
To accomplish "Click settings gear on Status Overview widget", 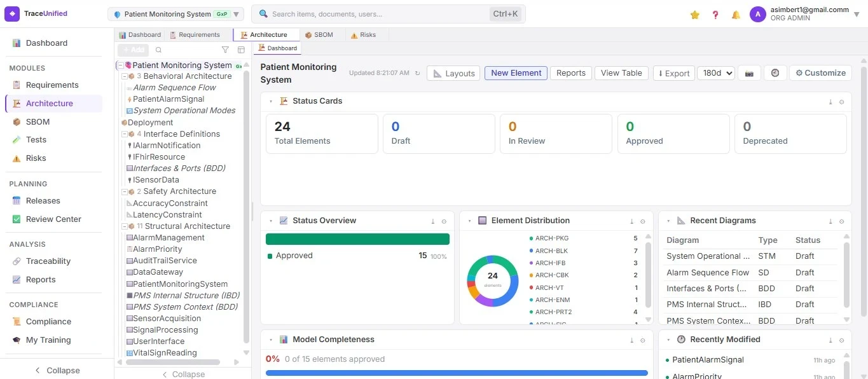I will (x=444, y=221).
